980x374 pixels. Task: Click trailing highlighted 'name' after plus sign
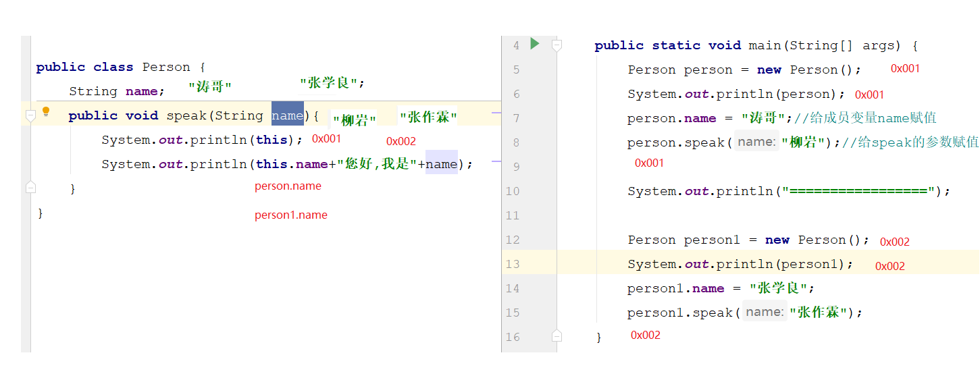(442, 163)
